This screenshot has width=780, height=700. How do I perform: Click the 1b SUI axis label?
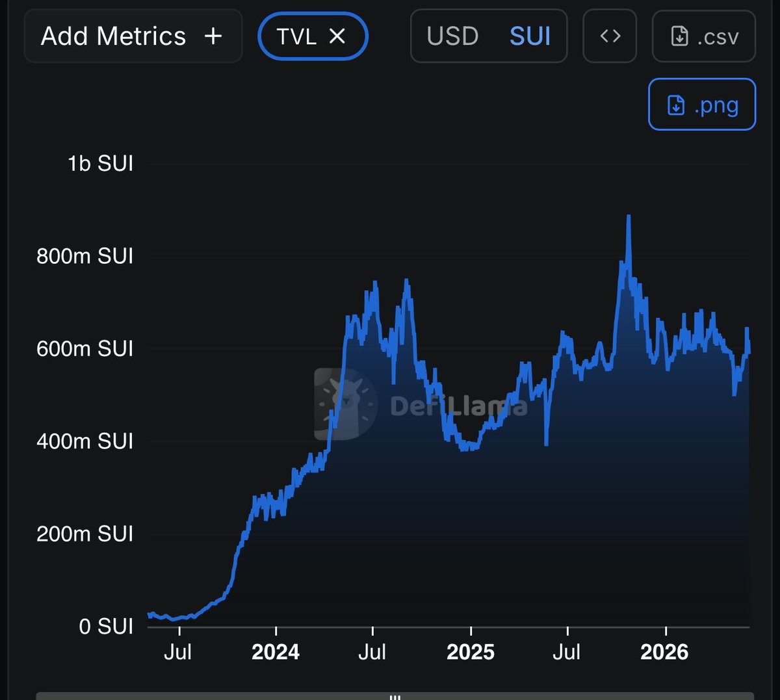100,163
